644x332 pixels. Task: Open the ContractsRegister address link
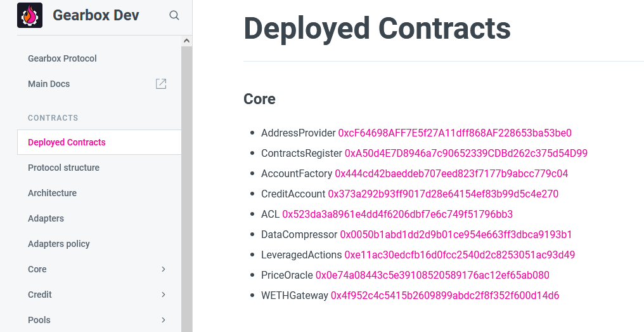[466, 154]
